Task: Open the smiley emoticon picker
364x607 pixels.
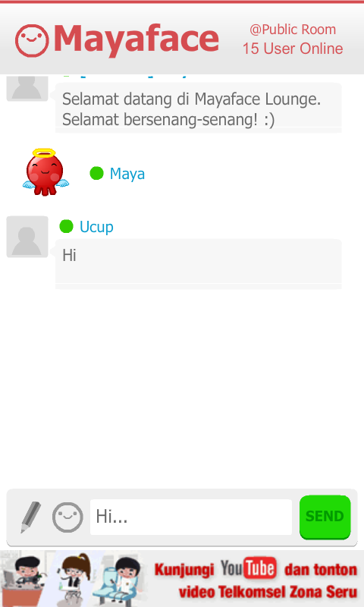Action: [67, 517]
